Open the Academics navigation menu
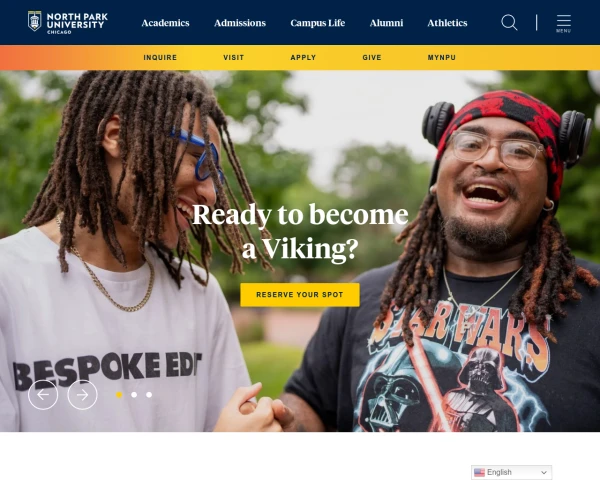This screenshot has height=480, width=600. [x=165, y=23]
